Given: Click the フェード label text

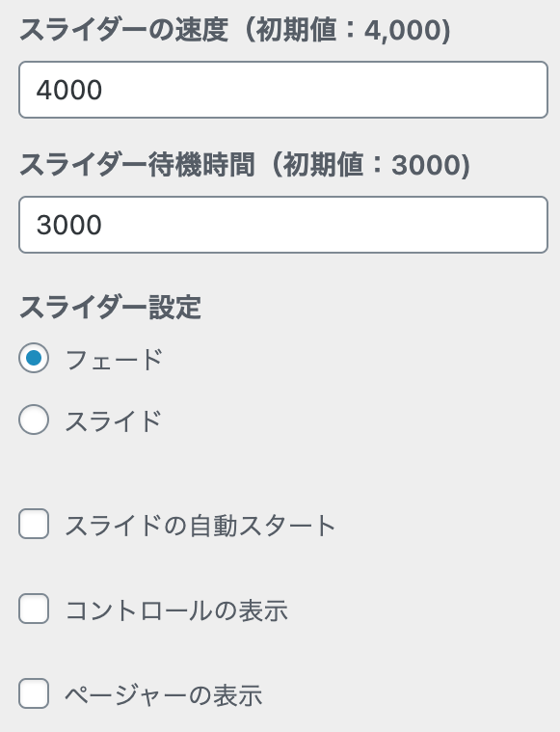Looking at the screenshot, I should coord(114,360).
